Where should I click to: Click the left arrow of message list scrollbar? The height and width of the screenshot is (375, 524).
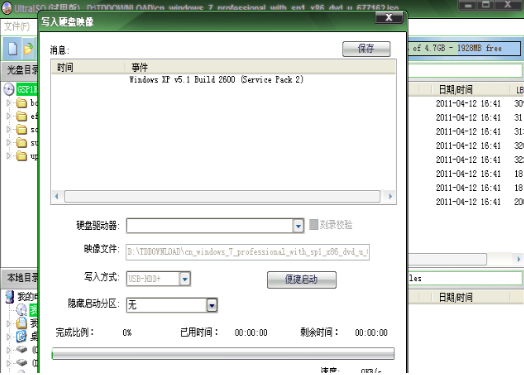click(x=56, y=196)
